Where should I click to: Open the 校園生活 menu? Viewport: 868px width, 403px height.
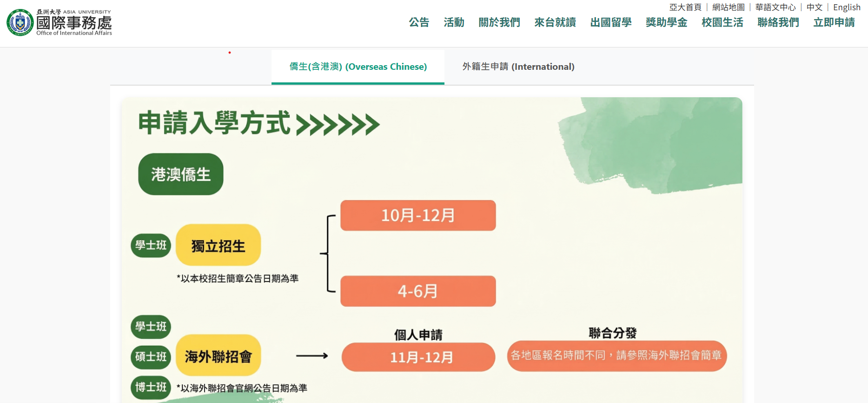(722, 22)
